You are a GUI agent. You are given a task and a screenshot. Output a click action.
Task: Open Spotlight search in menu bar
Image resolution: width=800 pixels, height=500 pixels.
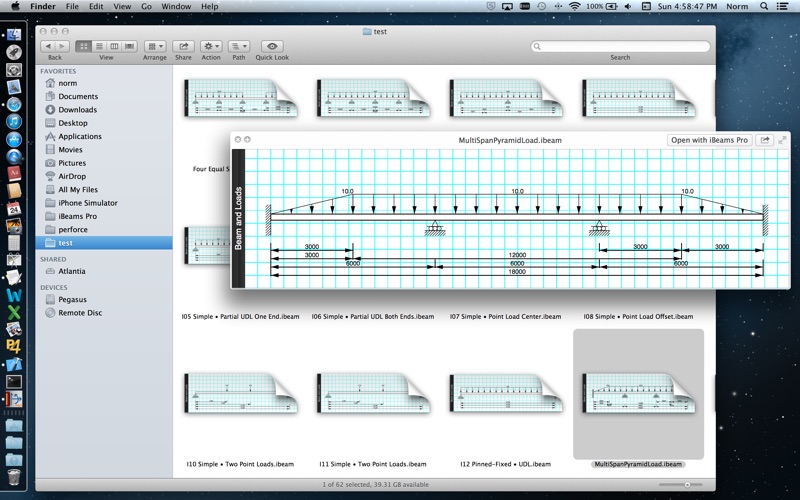pyautogui.click(x=764, y=6)
